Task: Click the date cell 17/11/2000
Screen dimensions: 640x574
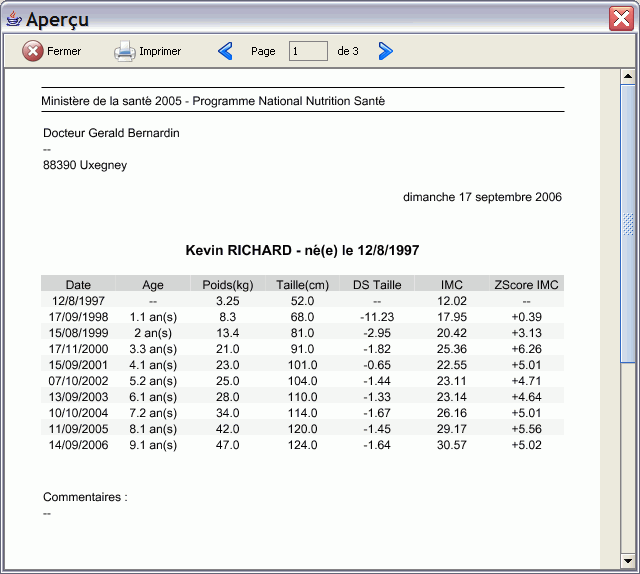Action: [78, 349]
